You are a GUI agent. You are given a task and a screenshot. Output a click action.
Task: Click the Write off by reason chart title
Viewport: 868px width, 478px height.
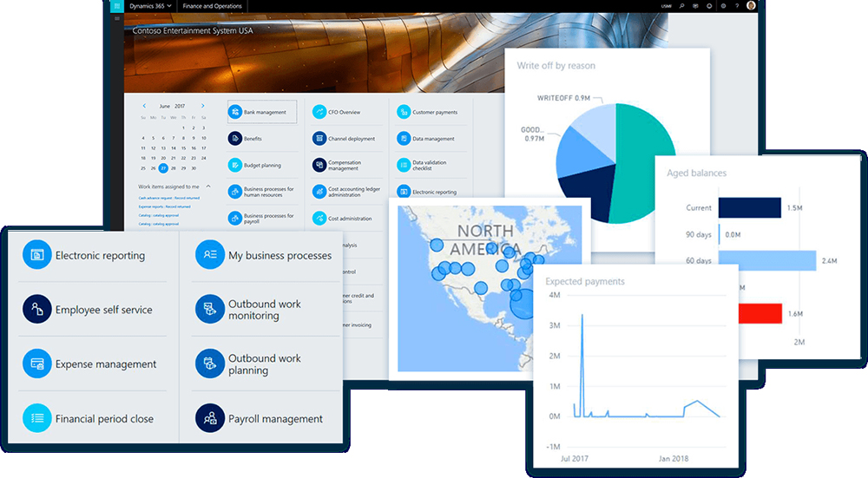pyautogui.click(x=556, y=65)
